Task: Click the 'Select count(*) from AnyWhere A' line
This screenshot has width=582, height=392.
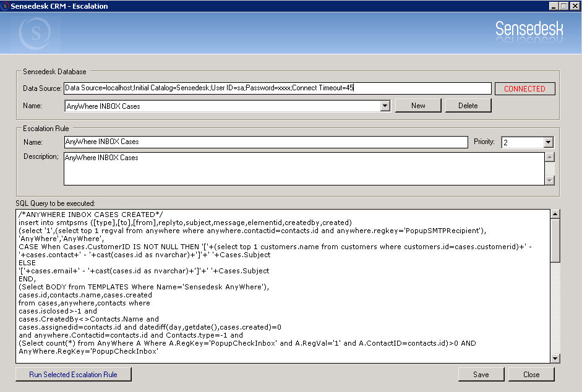Action: (247, 343)
